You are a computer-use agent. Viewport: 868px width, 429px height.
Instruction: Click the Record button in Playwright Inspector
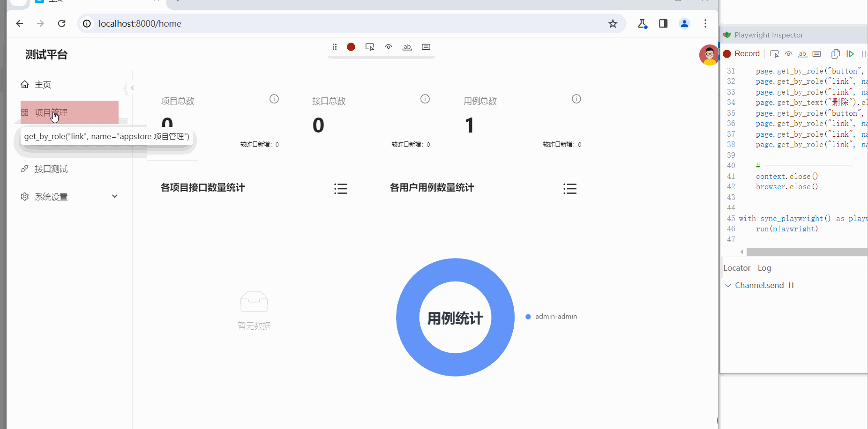[741, 54]
